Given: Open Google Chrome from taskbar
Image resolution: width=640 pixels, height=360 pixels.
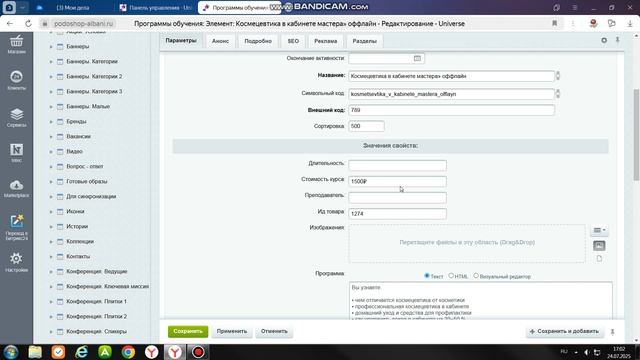Looking at the screenshot, I should [x=128, y=352].
